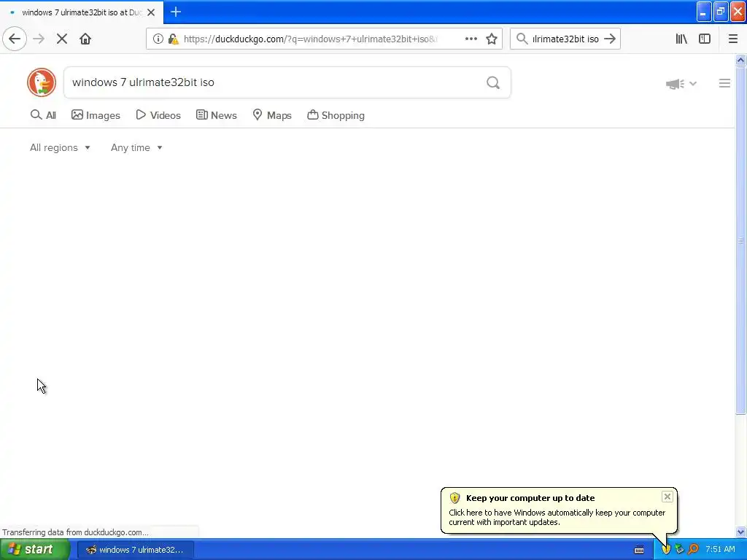The height and width of the screenshot is (560, 747).
Task: Switch to Images results
Action: [96, 115]
